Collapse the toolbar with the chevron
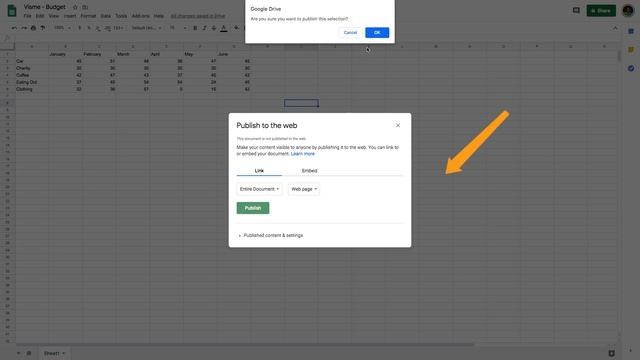This screenshot has height=360, width=640. click(615, 28)
